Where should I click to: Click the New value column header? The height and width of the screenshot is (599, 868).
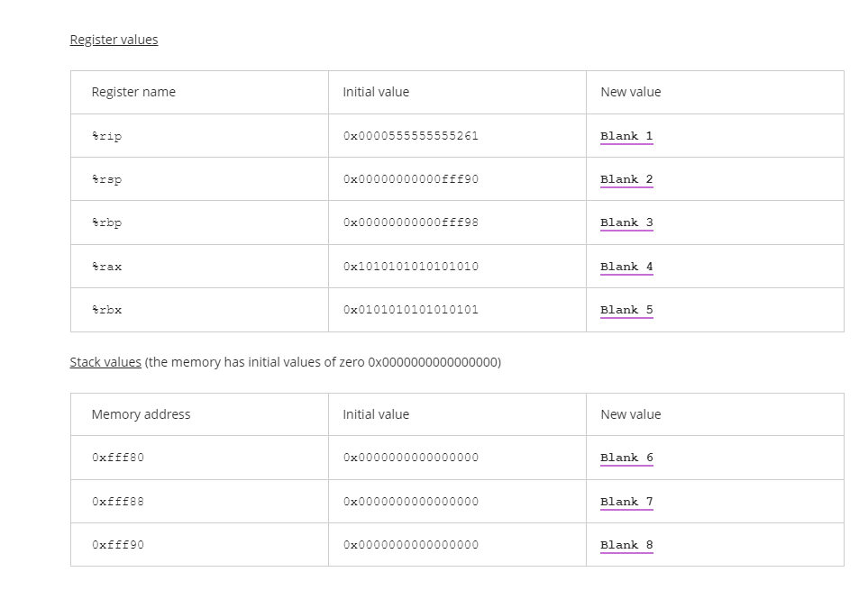631,91
